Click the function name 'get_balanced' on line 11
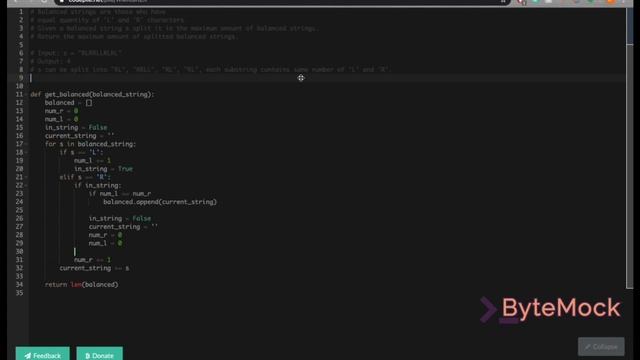Image resolution: width=640 pixels, height=360 pixels. pos(67,95)
